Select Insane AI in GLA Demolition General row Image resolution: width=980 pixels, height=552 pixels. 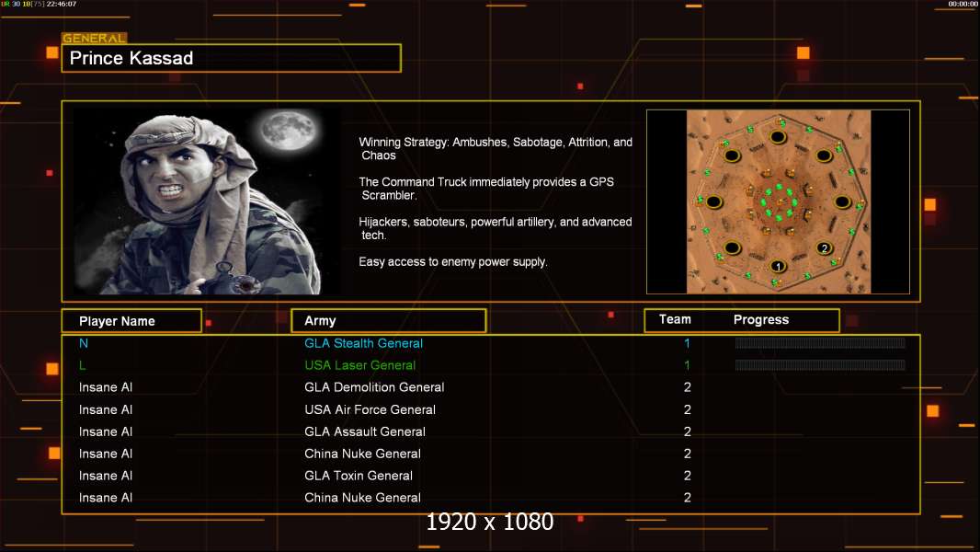click(106, 387)
